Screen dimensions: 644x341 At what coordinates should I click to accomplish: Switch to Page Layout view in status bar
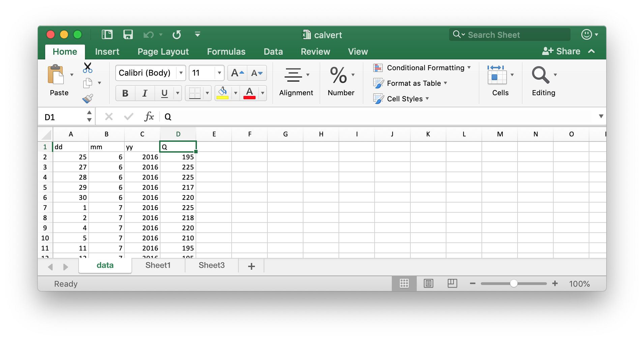coord(429,284)
